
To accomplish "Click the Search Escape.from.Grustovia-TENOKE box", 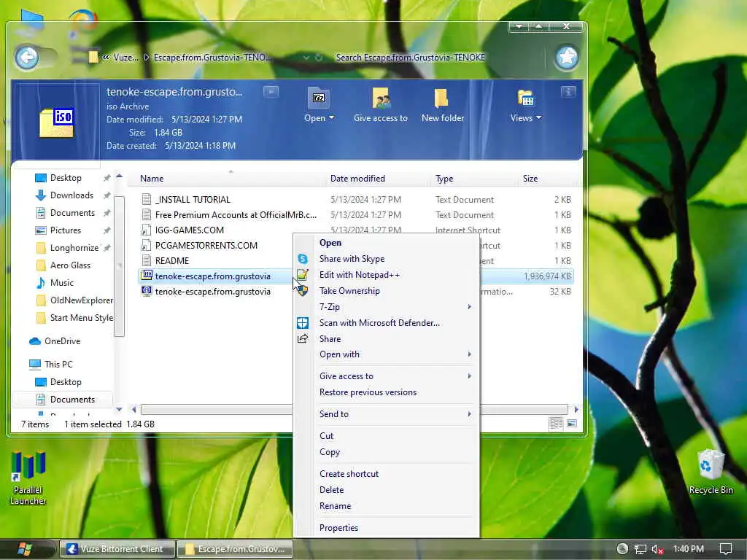I will (410, 58).
